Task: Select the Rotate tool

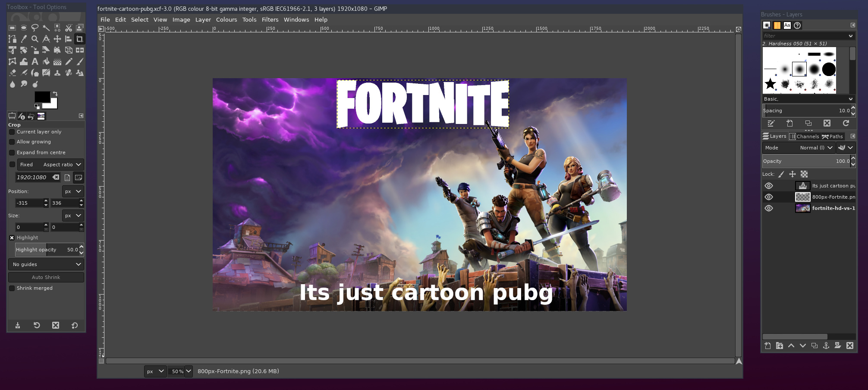Action: (x=24, y=51)
